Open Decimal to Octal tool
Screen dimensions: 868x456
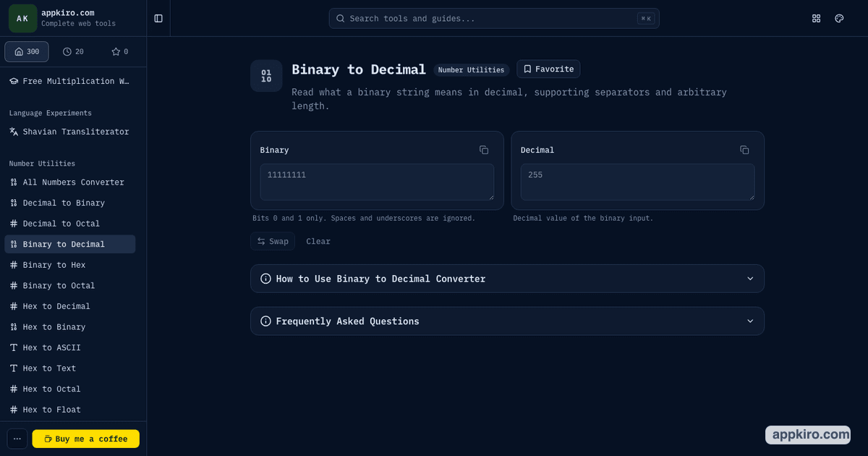[x=70, y=224]
